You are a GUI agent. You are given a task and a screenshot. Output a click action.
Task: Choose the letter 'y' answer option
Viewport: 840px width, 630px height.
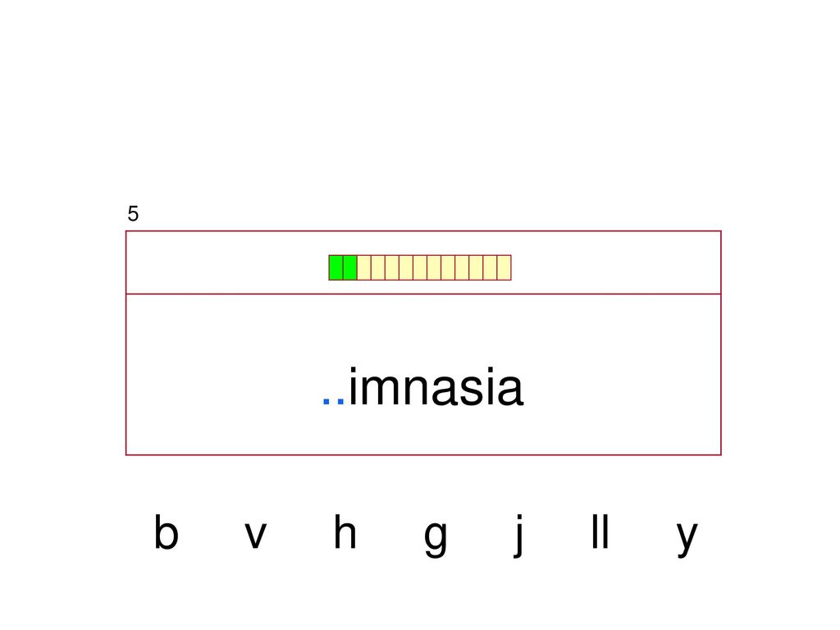[687, 540]
